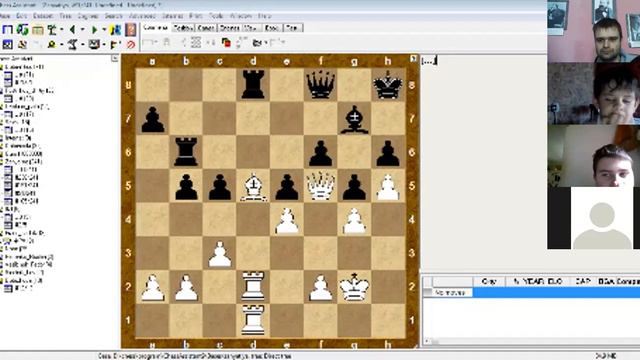The width and height of the screenshot is (640, 360).
Task: Open dropdown beside the envelope-like icon
Action: (x=104, y=44)
